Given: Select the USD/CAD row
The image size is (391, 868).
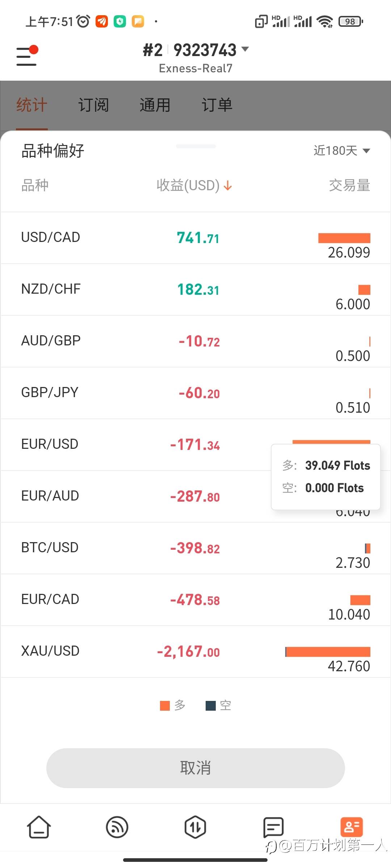Looking at the screenshot, I should 51,237.
